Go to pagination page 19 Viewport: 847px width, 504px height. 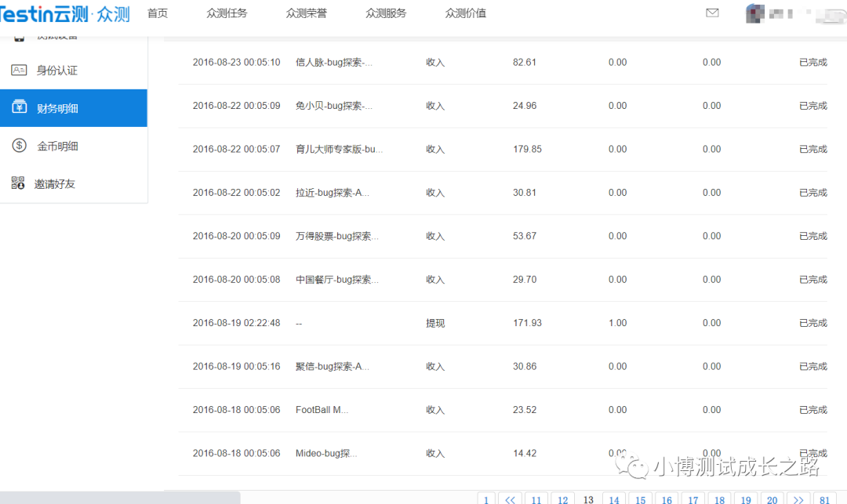[x=746, y=499]
